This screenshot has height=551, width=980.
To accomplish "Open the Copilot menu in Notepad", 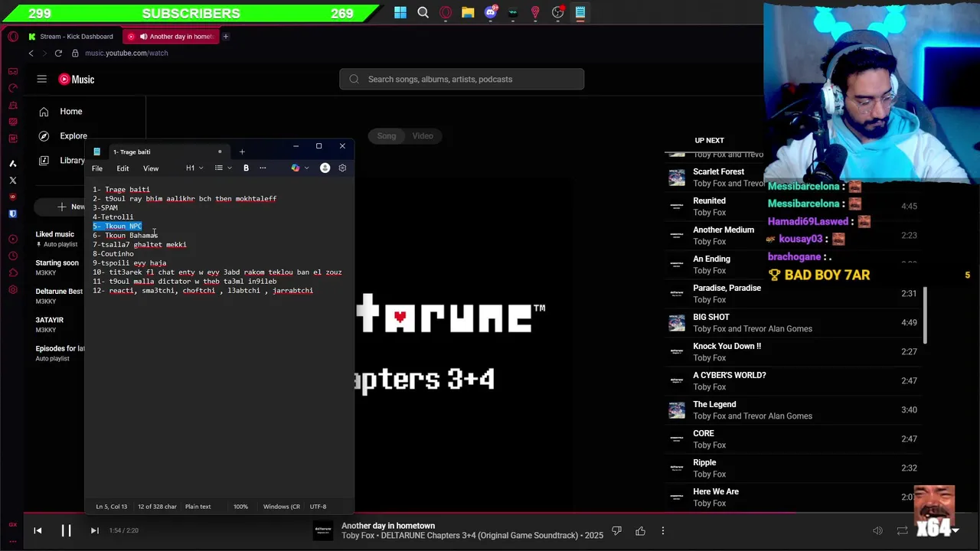I will coord(299,168).
